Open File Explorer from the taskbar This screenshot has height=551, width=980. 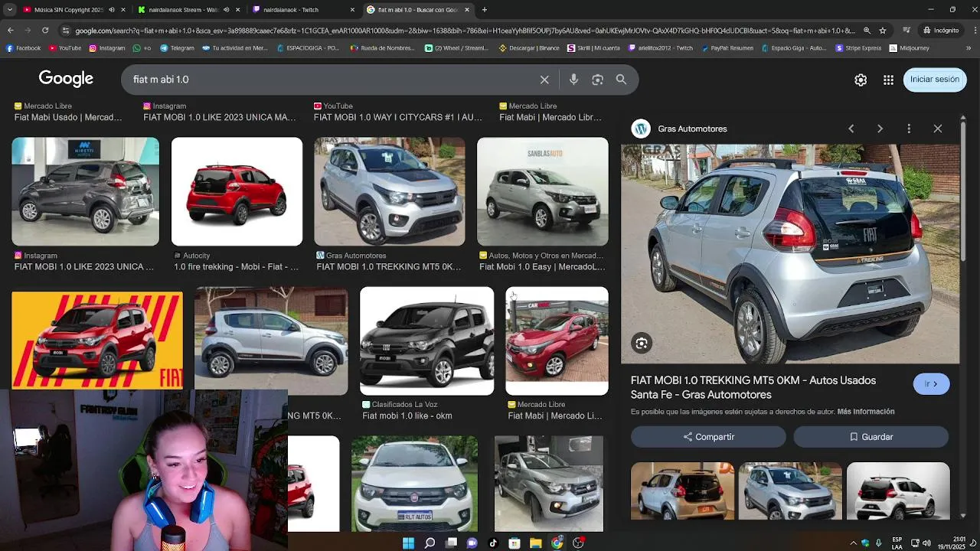[536, 543]
